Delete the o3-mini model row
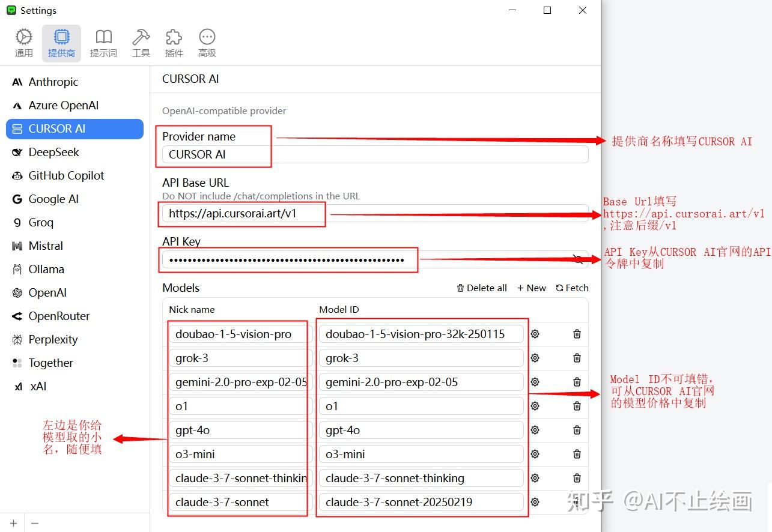Image resolution: width=772 pixels, height=532 pixels. click(577, 454)
